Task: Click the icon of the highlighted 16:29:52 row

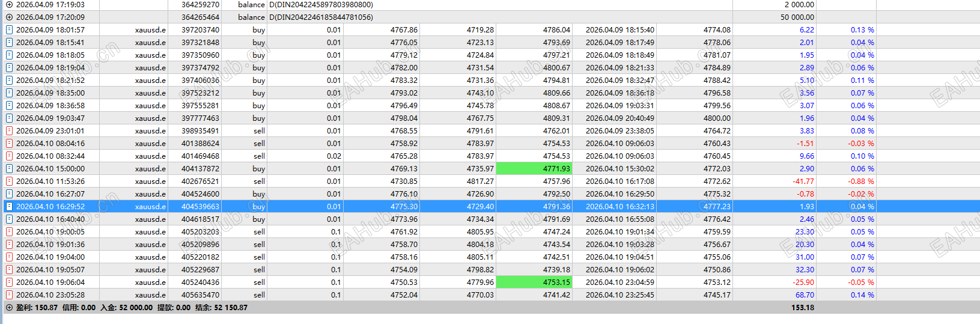Action: 9,206
